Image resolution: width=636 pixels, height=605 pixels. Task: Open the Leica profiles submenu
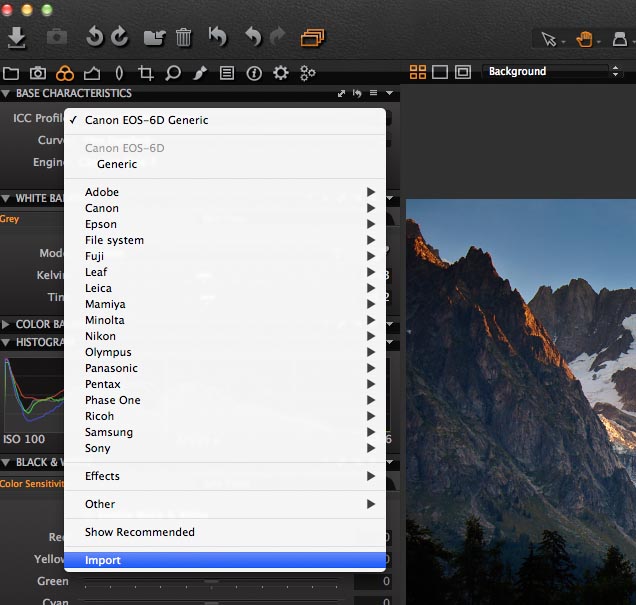click(x=225, y=288)
